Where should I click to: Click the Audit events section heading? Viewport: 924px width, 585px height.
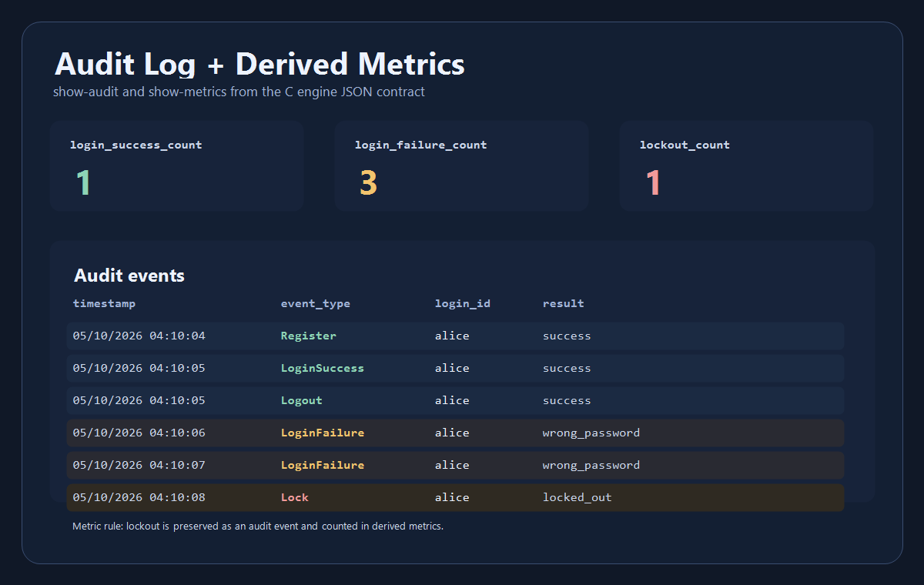click(129, 276)
